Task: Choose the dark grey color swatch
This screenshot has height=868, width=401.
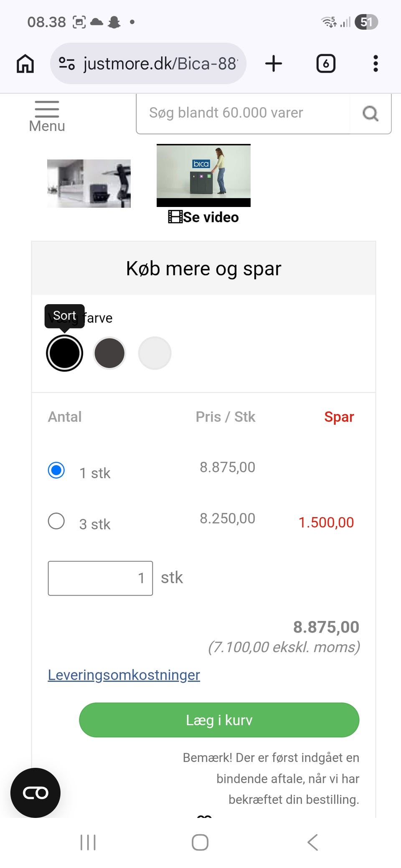Action: (x=109, y=353)
